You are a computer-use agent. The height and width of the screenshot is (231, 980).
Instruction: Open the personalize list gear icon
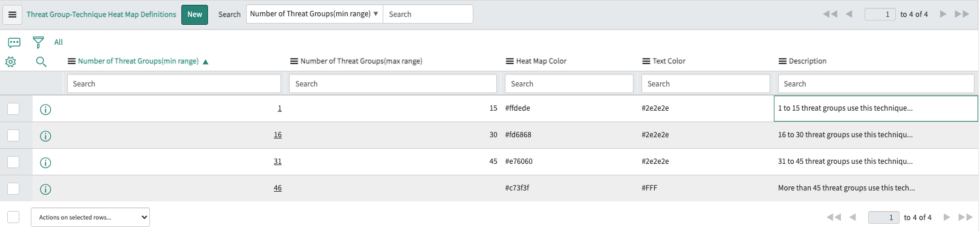point(11,62)
